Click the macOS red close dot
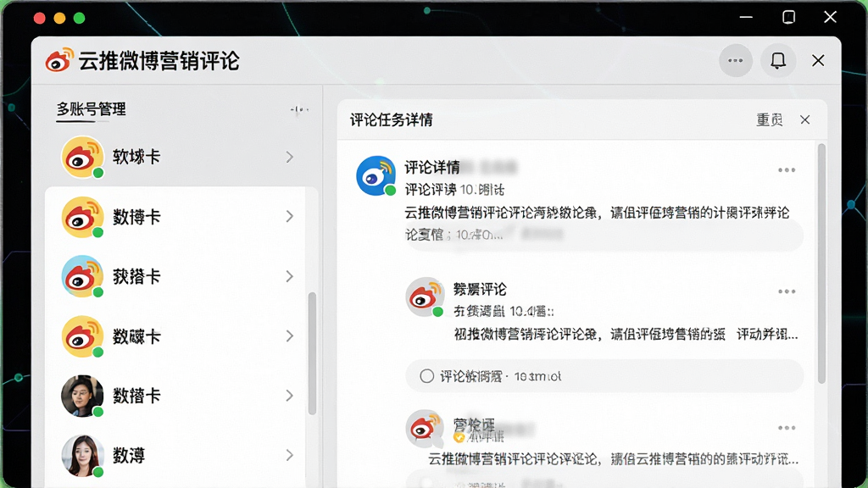The width and height of the screenshot is (868, 488). click(x=39, y=18)
